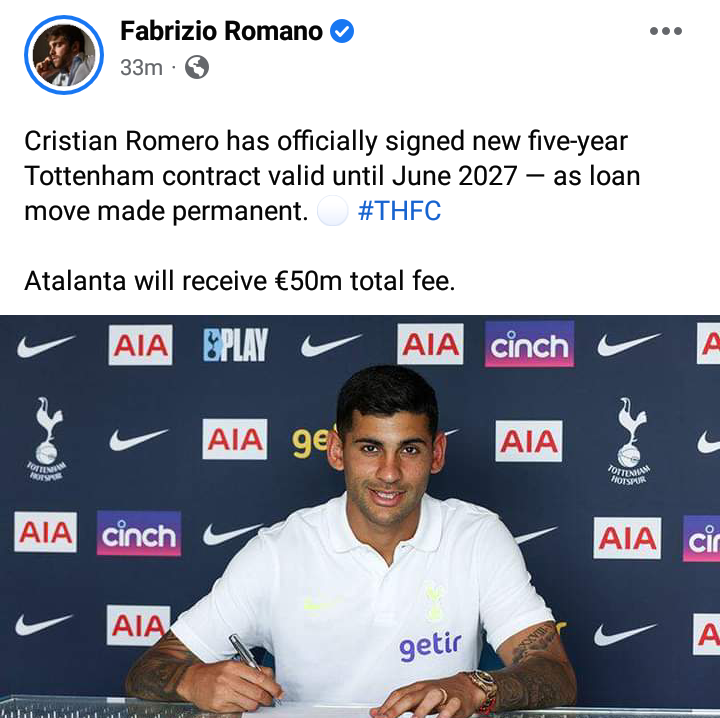
Task: Click the Tottenham Hotspur crest on the photo's left side
Action: [46, 438]
